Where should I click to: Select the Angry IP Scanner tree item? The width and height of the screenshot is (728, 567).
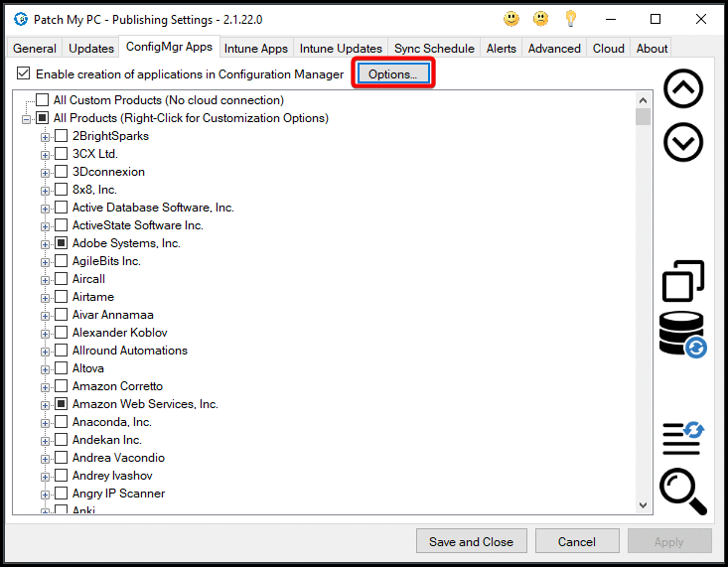tap(118, 494)
